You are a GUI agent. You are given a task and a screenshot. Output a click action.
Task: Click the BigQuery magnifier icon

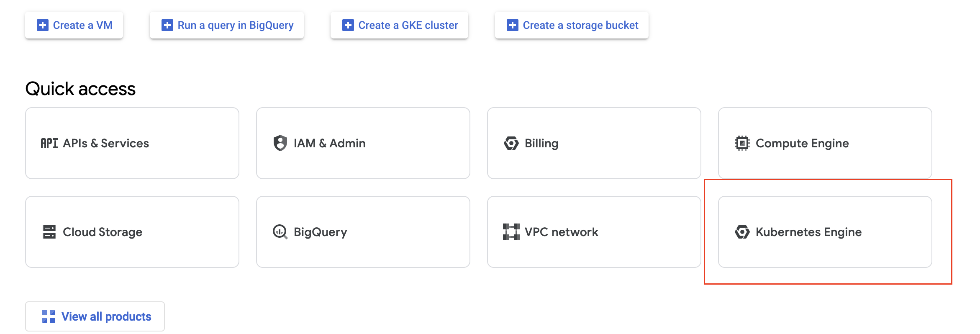pos(280,232)
